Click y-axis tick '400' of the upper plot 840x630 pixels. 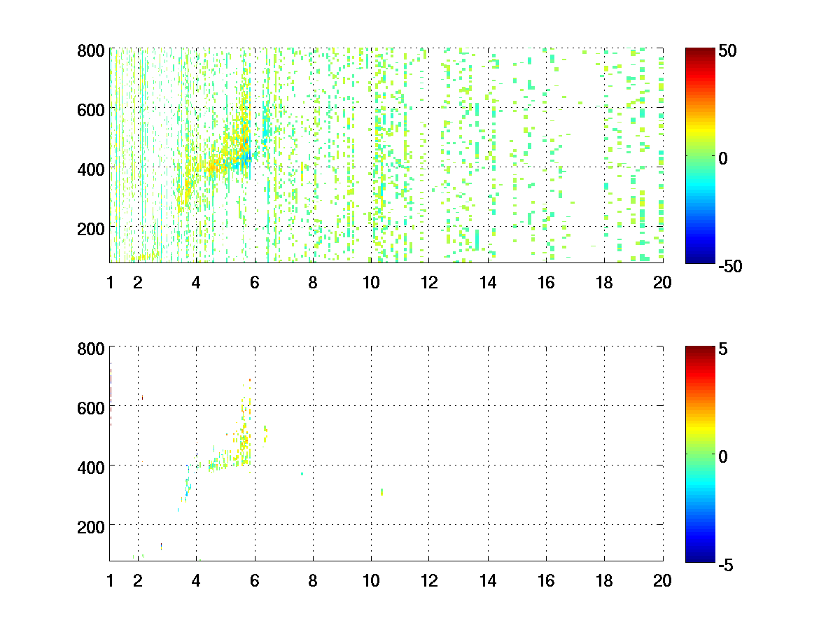(91, 169)
